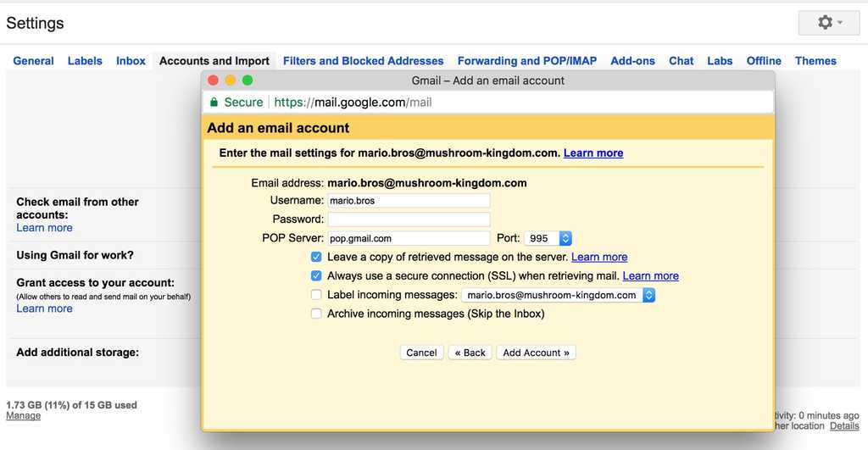Click in the Username field
Image resolution: width=868 pixels, height=450 pixels.
[x=409, y=200]
